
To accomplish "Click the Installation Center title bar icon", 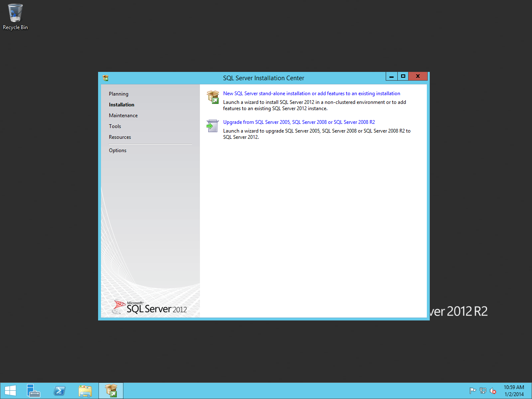I will click(106, 78).
